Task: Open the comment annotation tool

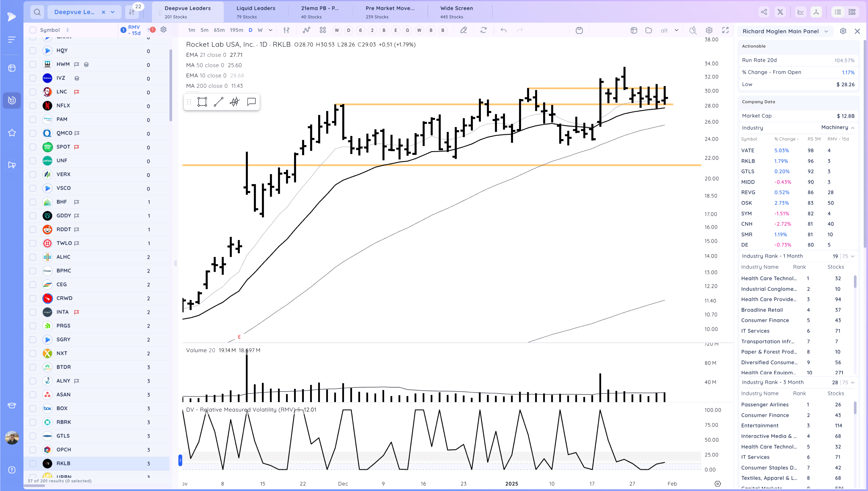Action: point(251,102)
